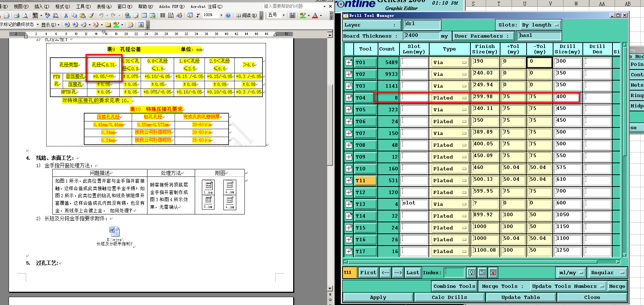Screen dimensions: 644x305
Task: Open the Word zoom 100% dropdown
Action: click(x=221, y=15)
